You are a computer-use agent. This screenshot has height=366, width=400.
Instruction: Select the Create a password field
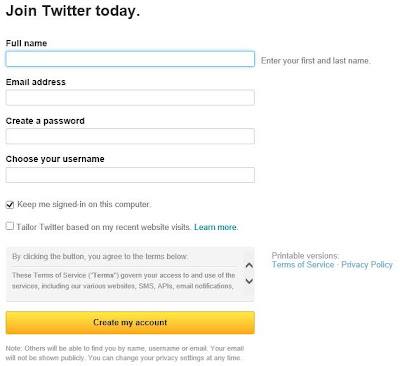pyautogui.click(x=130, y=136)
